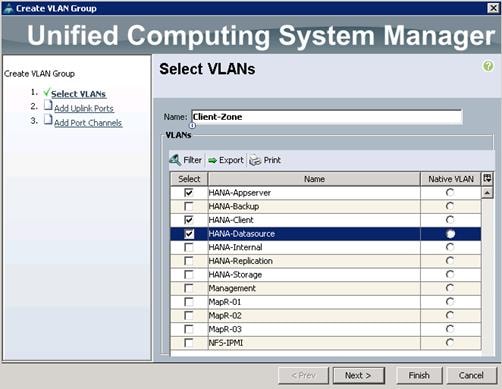The width and height of the screenshot is (502, 389).
Task: Set Management as native VLAN
Action: point(450,288)
